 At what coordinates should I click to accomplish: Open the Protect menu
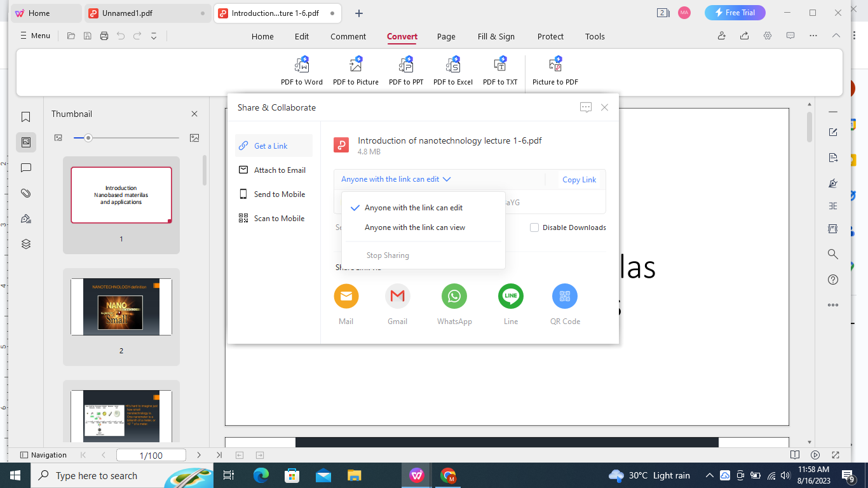[x=550, y=36]
